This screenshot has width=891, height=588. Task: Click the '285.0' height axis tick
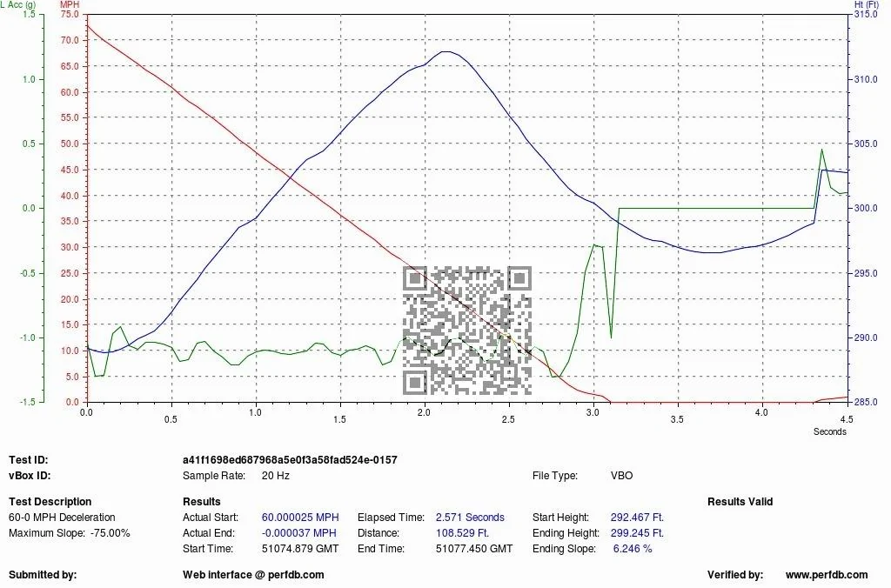click(866, 402)
